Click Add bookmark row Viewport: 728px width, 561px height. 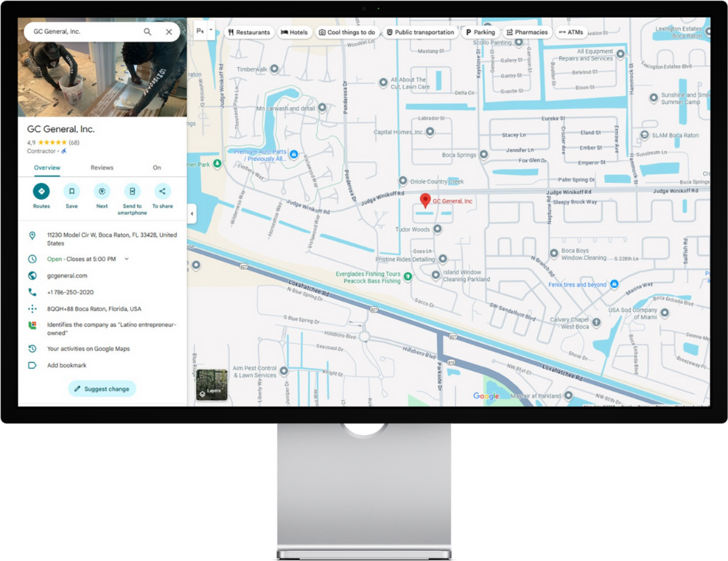click(66, 365)
